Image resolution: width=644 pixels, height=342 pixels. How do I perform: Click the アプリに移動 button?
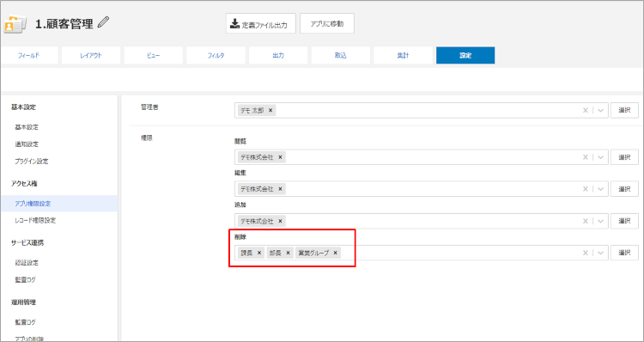coord(327,23)
